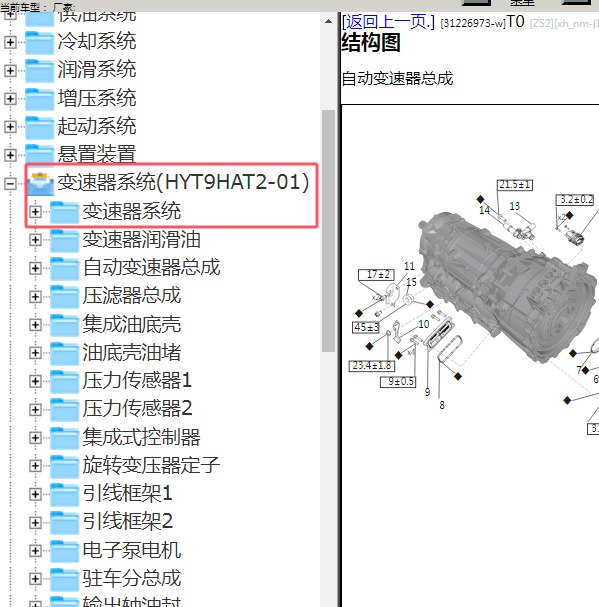Click the 返回上一页 link

click(x=388, y=22)
